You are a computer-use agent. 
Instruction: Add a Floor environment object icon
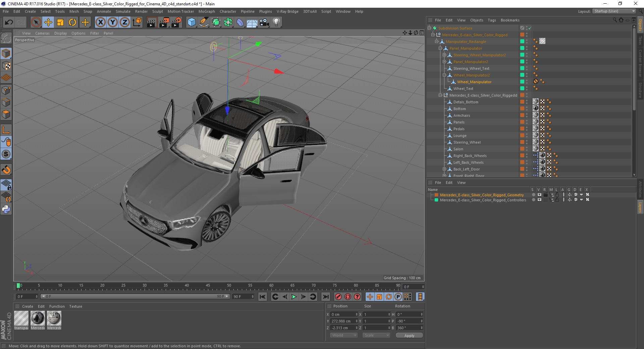point(252,22)
